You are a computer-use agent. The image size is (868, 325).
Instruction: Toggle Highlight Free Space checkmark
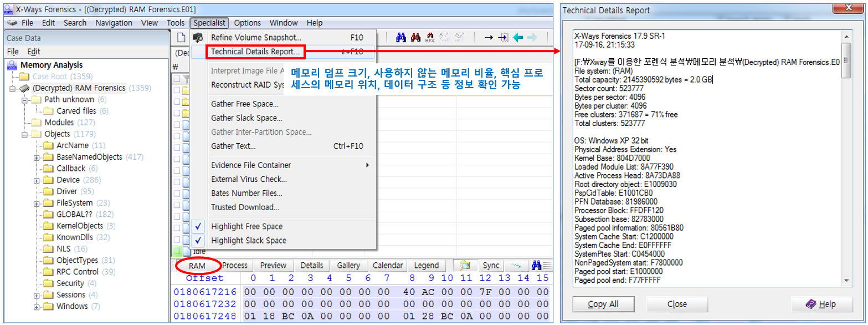[199, 226]
